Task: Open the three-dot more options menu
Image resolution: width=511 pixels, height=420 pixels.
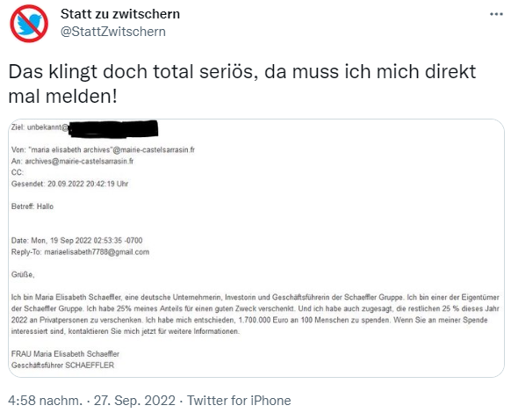Action: [496, 14]
